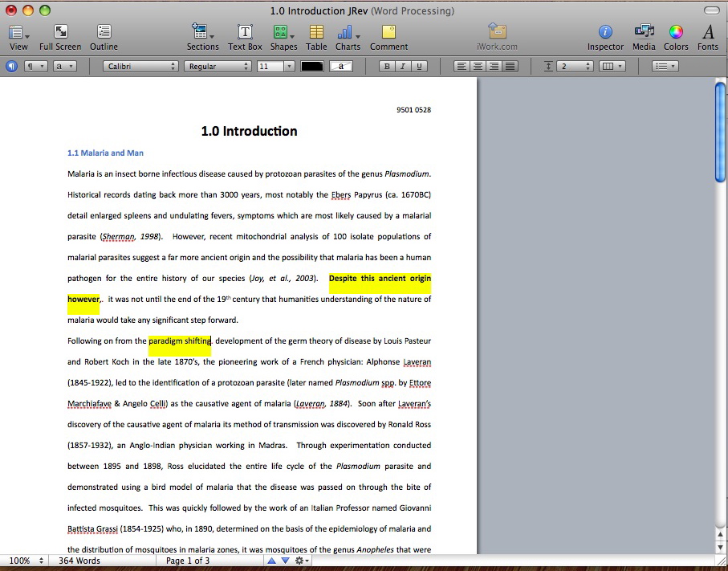Click highlighted 'Despite this ancient origin' text
The image size is (728, 571).
coord(380,279)
